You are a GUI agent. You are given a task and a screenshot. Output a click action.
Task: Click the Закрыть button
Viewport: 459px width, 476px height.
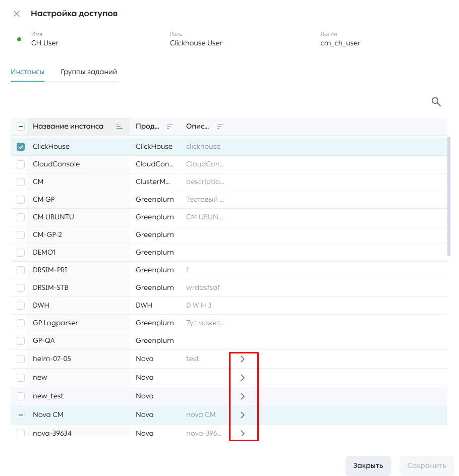coord(368,465)
